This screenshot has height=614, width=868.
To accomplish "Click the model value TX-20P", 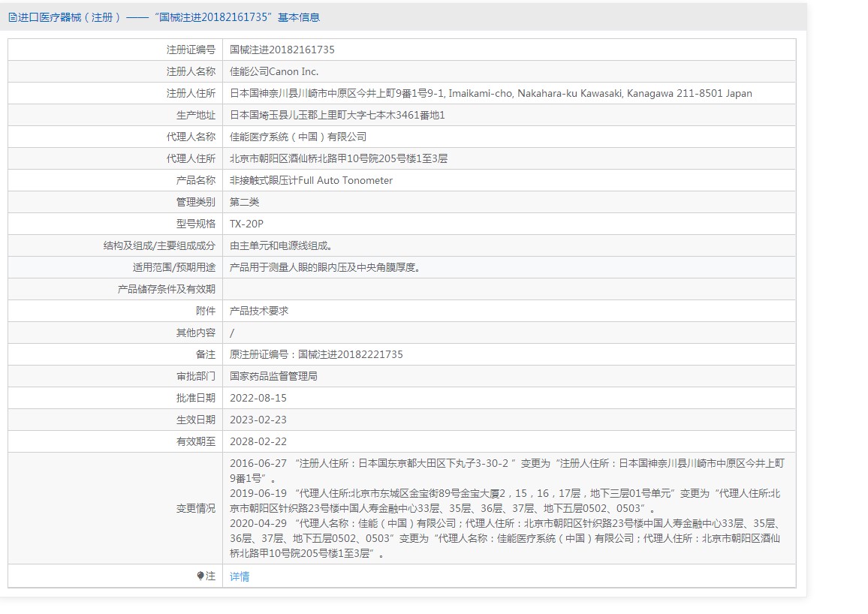I will 246,224.
